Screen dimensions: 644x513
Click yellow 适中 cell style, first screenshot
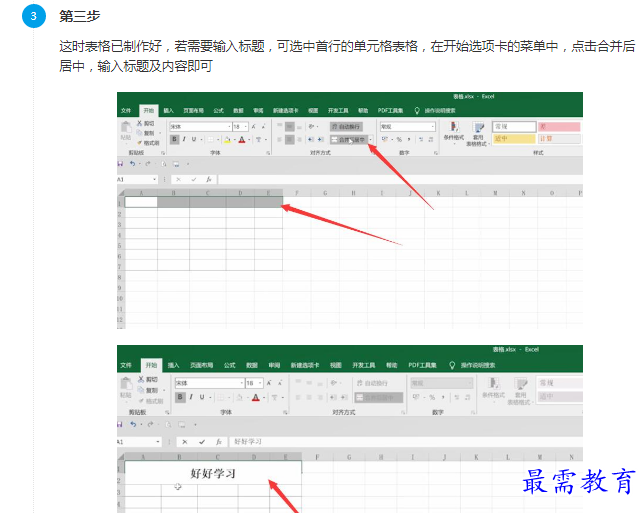tap(514, 139)
